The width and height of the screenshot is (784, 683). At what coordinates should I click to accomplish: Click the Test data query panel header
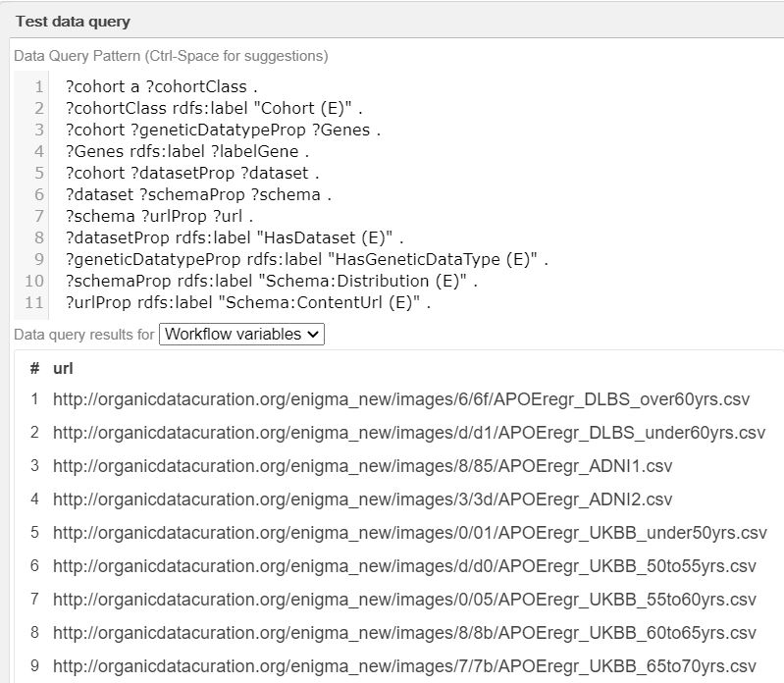(73, 21)
